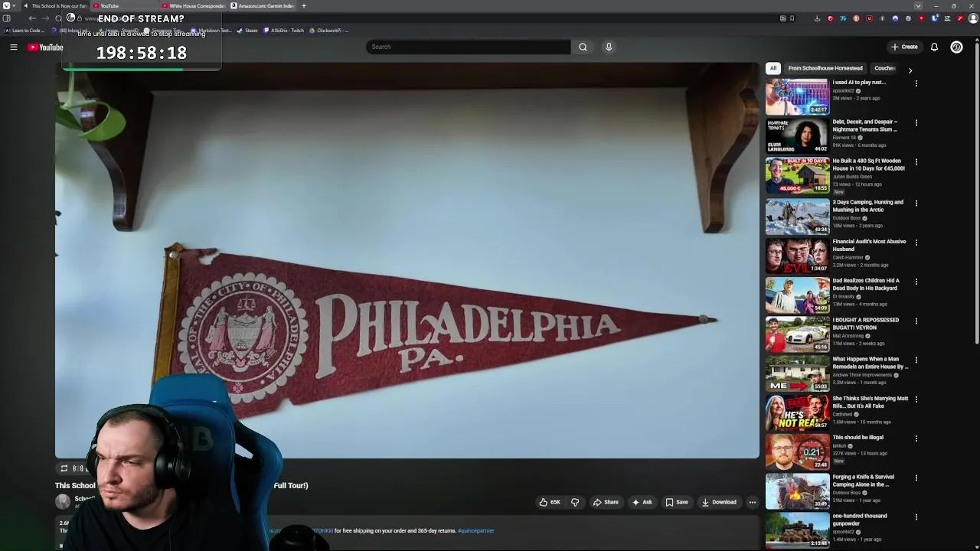Download the video

click(x=718, y=502)
